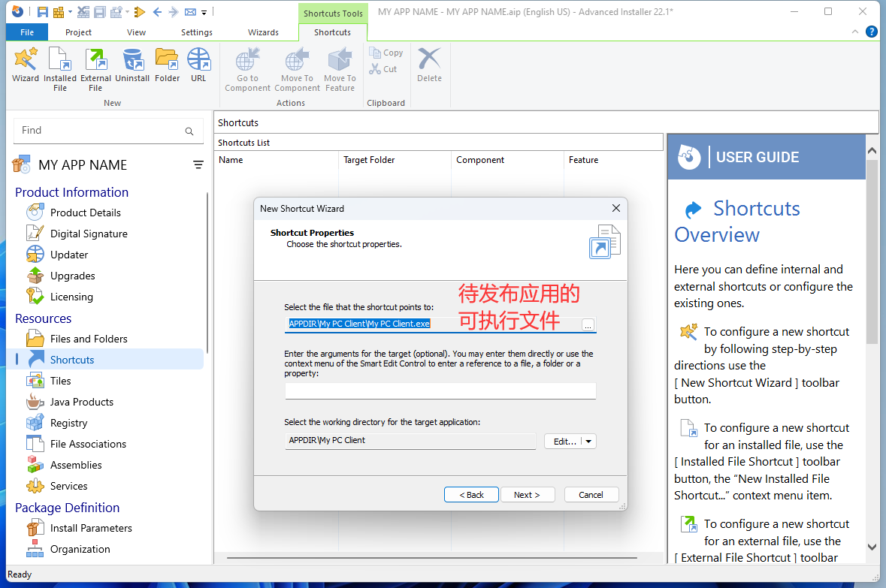Switch to the Wizards ribbon tab
Image resolution: width=886 pixels, height=588 pixels.
click(x=263, y=32)
